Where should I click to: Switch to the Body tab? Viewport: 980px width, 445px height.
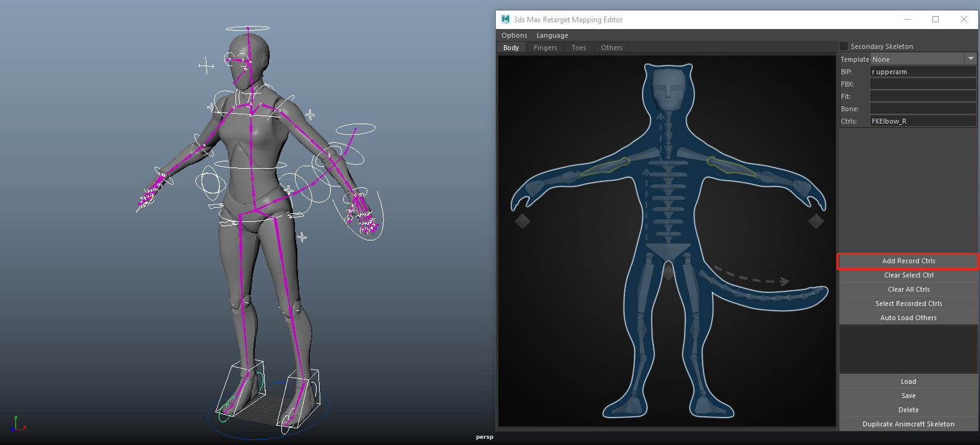tap(511, 48)
